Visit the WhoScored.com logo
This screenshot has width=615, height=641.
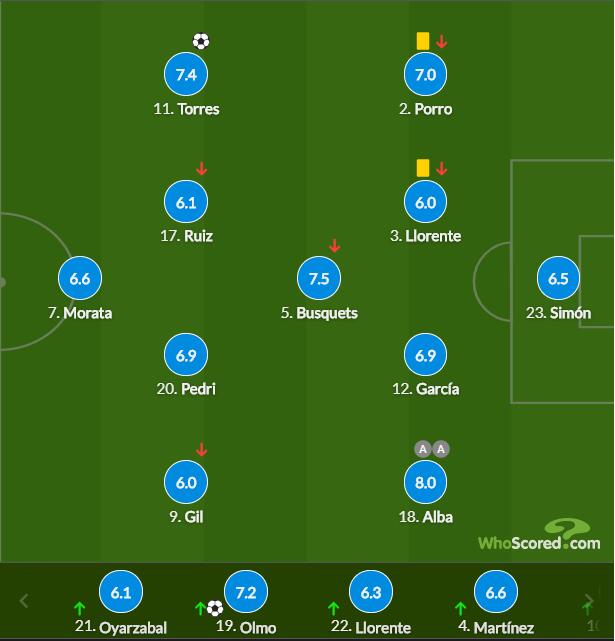tap(539, 535)
